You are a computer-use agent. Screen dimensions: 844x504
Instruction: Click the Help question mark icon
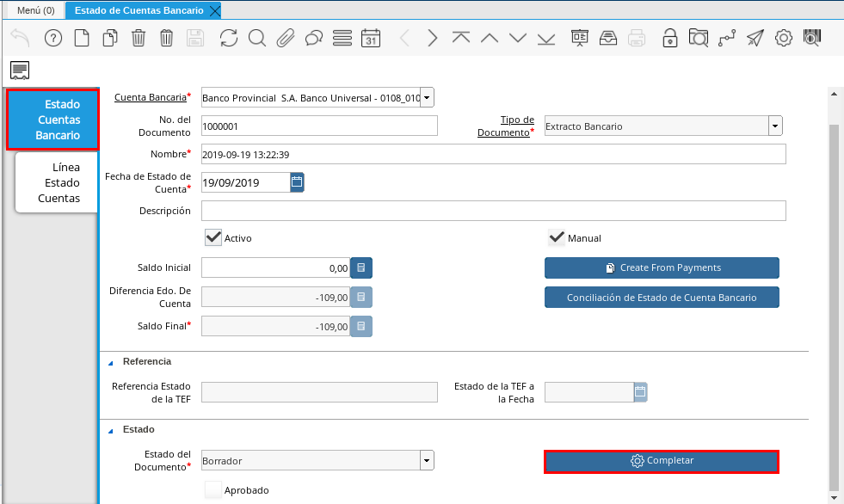click(x=53, y=38)
